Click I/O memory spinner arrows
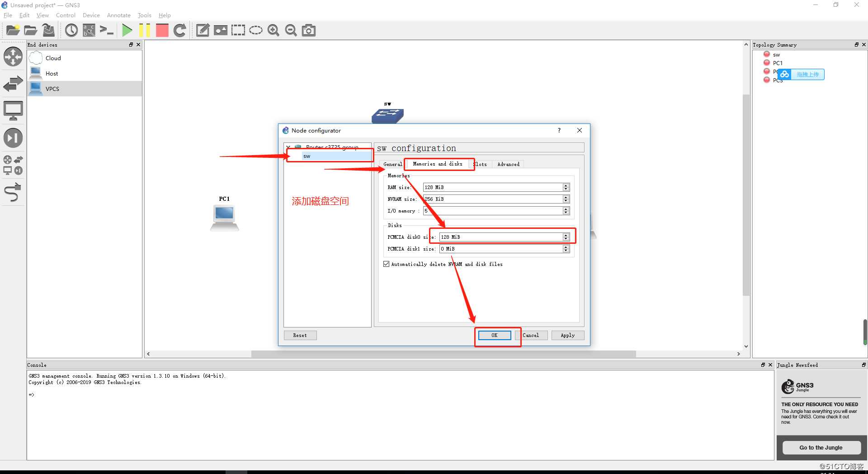The width and height of the screenshot is (868, 474). 566,211
